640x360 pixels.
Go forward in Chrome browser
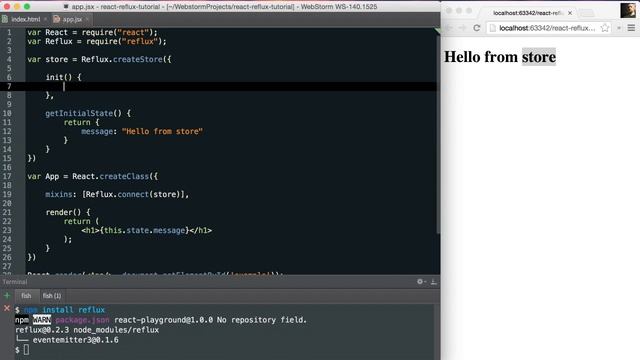[462, 28]
